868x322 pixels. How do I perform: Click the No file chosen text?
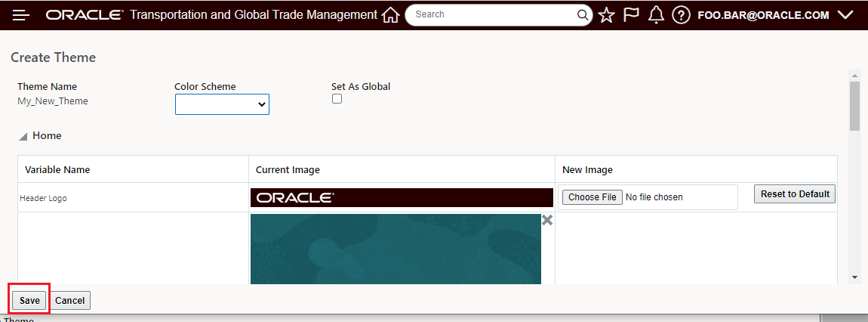point(654,197)
